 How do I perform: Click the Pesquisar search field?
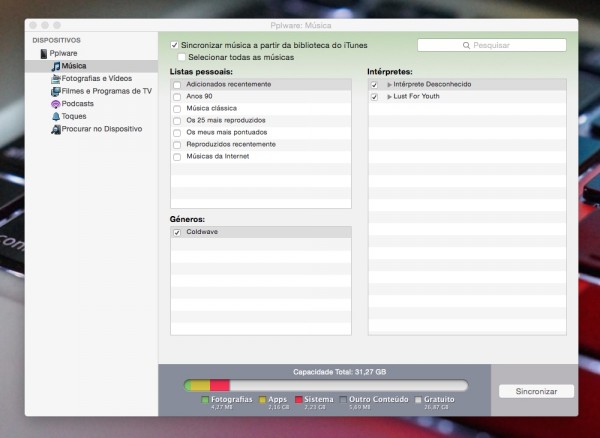pyautogui.click(x=492, y=46)
